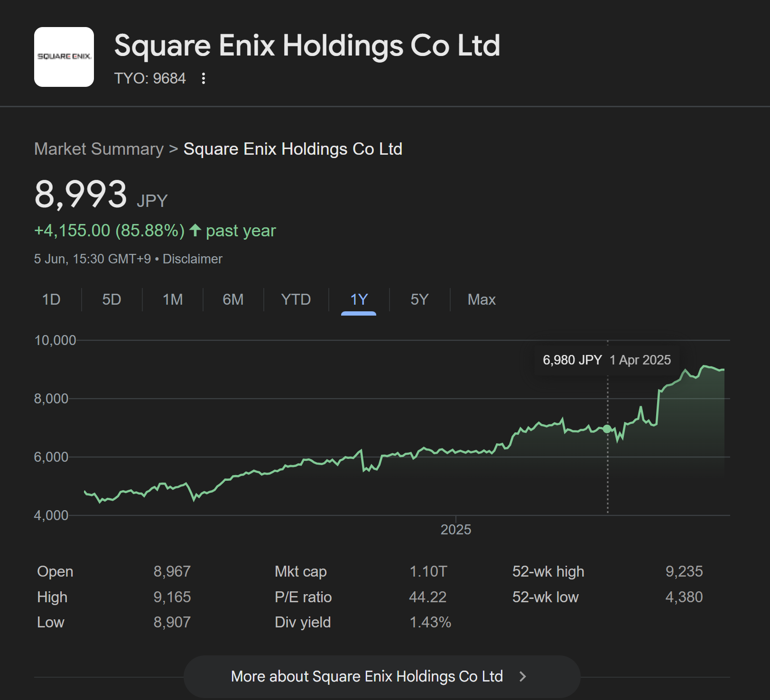Click the chevron arrow in the More about button
This screenshot has height=700, width=770.
(x=522, y=676)
